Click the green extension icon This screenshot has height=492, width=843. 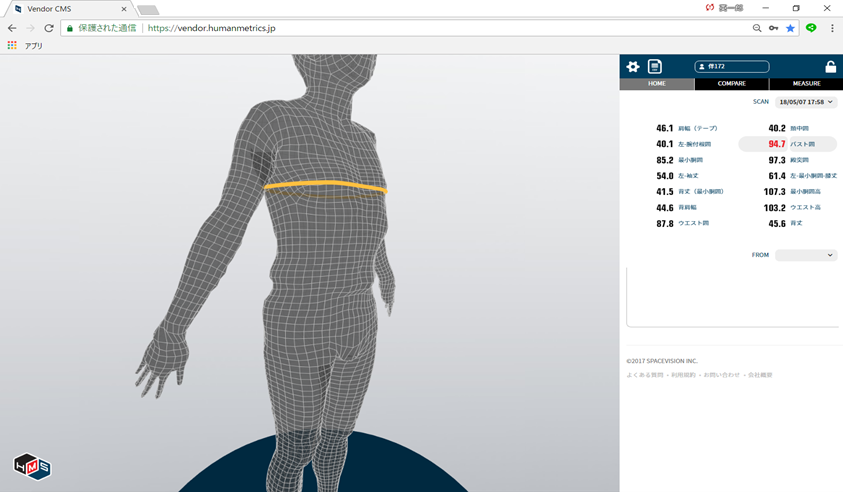click(811, 27)
